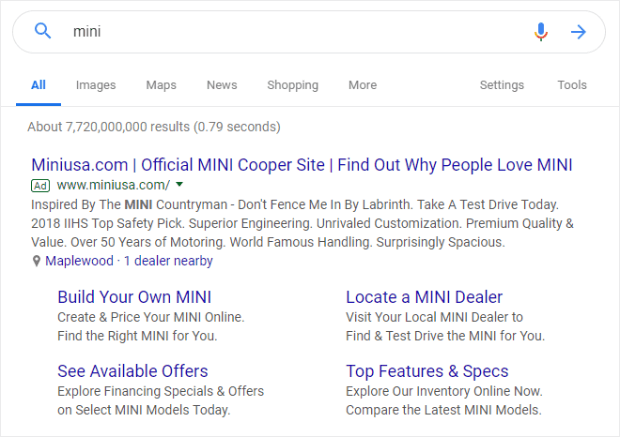Screen dimensions: 620x437
Task: Click the Visit Your Local MINI Dealer to text
Action: 435,317
